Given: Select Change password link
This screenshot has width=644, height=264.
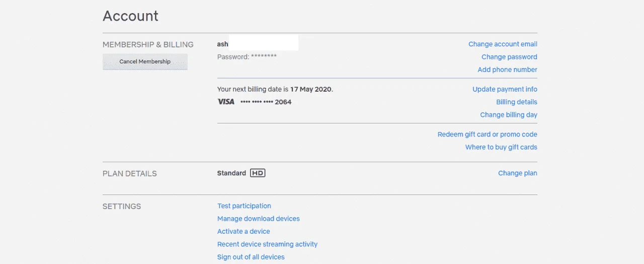Looking at the screenshot, I should (509, 57).
